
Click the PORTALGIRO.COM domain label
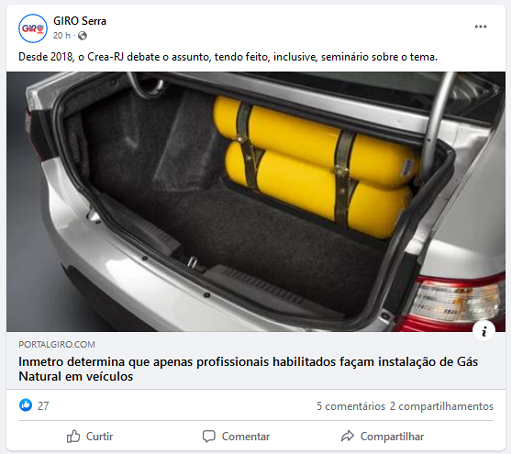(57, 344)
